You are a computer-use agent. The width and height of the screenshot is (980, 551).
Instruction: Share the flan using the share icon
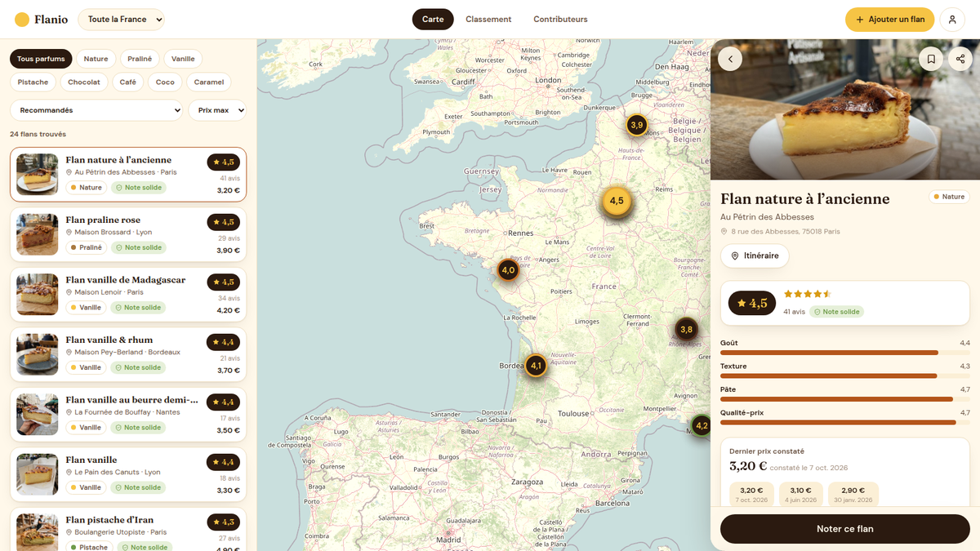(960, 59)
